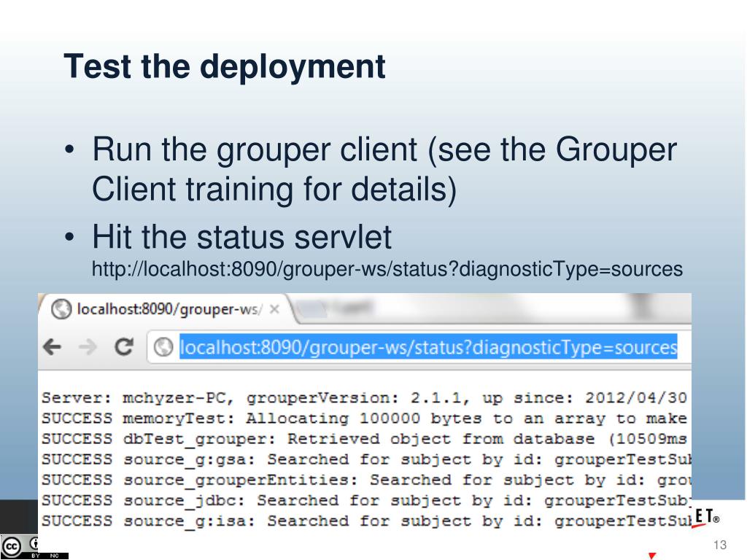This screenshot has width=747, height=560.
Task: Click the 'SUCCESS dbTest_grouper' line
Action: (x=364, y=438)
